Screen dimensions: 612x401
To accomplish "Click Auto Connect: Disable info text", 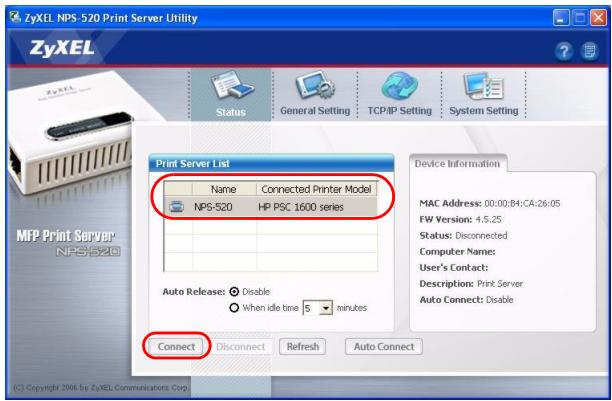I will click(x=466, y=300).
